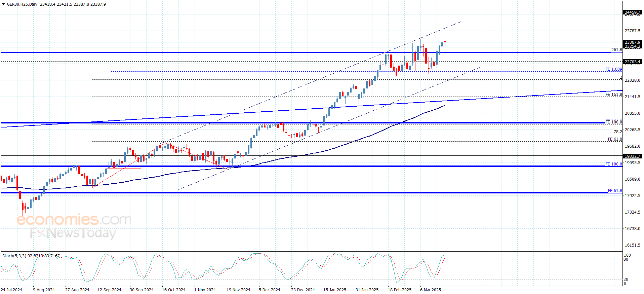Click the 20855.0 price axis value
The image size is (644, 294).
(632, 113)
